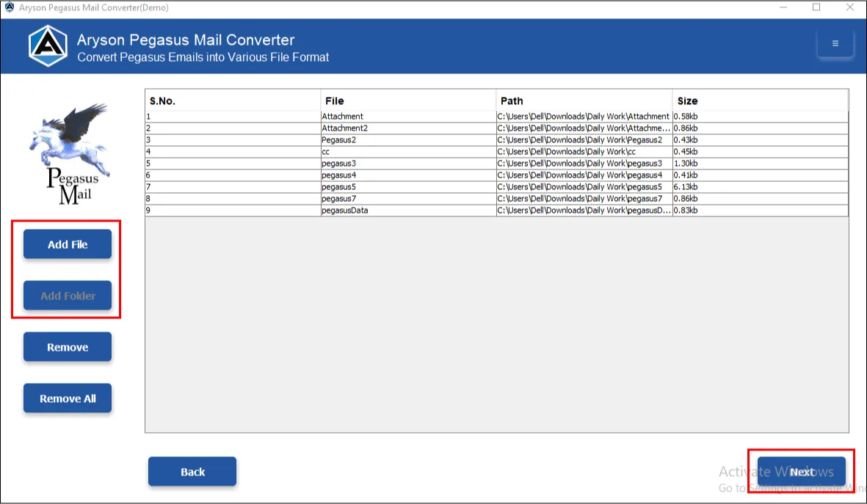Click the Path column header
The width and height of the screenshot is (867, 504).
(584, 101)
